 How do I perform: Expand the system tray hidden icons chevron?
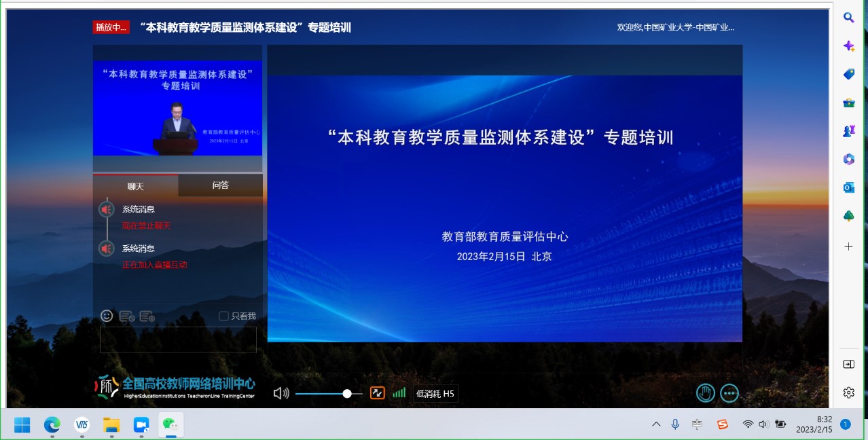pyautogui.click(x=656, y=424)
